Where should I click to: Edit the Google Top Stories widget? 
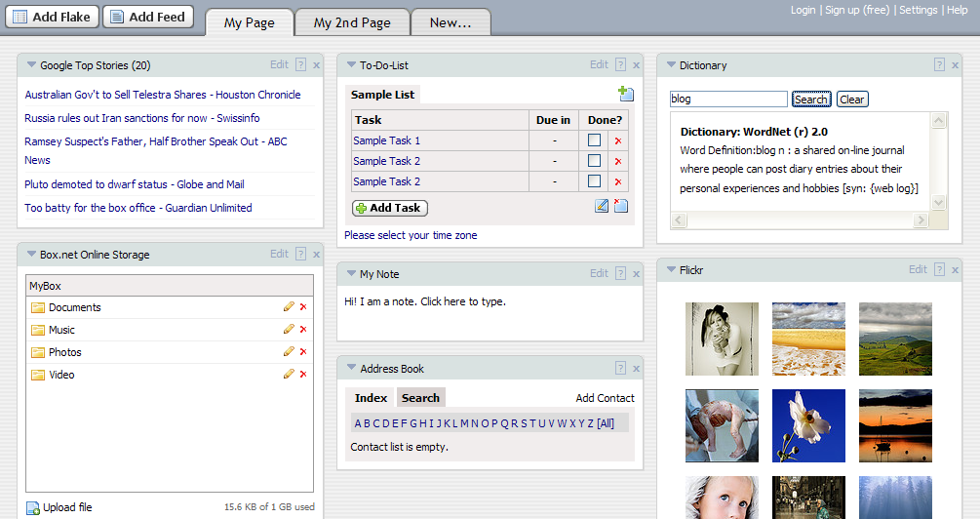pos(280,64)
